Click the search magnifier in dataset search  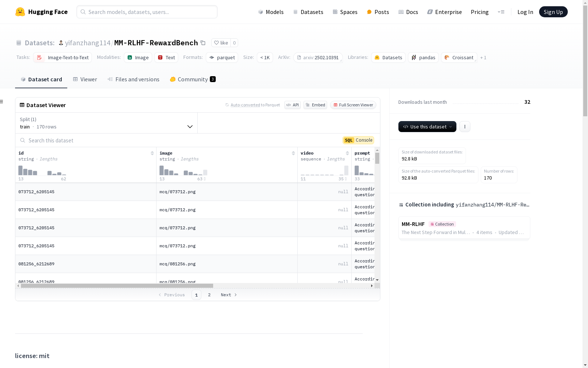(x=23, y=140)
